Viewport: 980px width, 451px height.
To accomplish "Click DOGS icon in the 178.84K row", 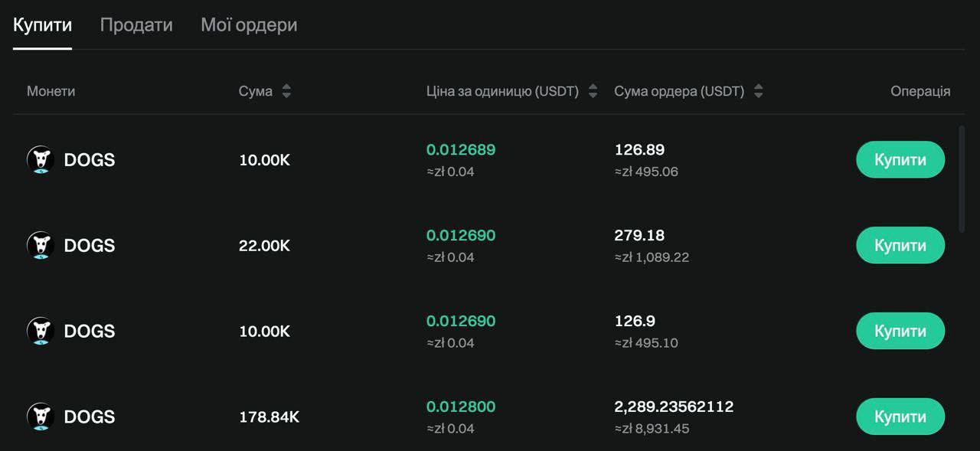I will point(41,417).
